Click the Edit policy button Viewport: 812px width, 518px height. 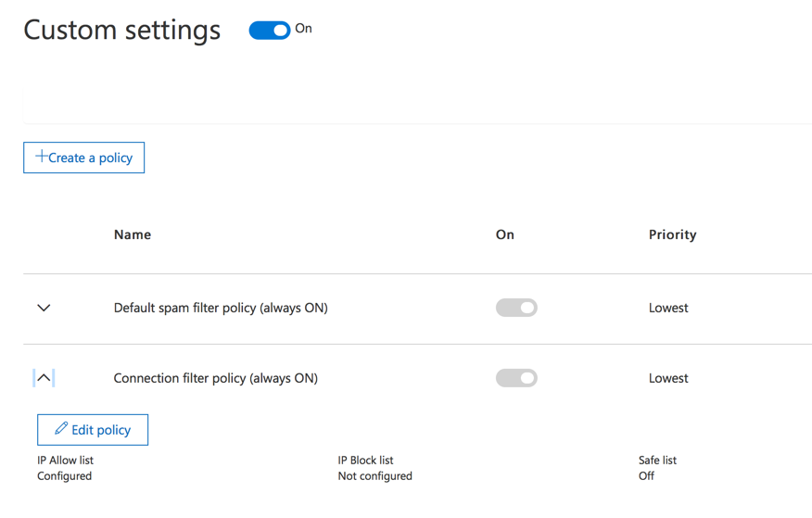93,430
